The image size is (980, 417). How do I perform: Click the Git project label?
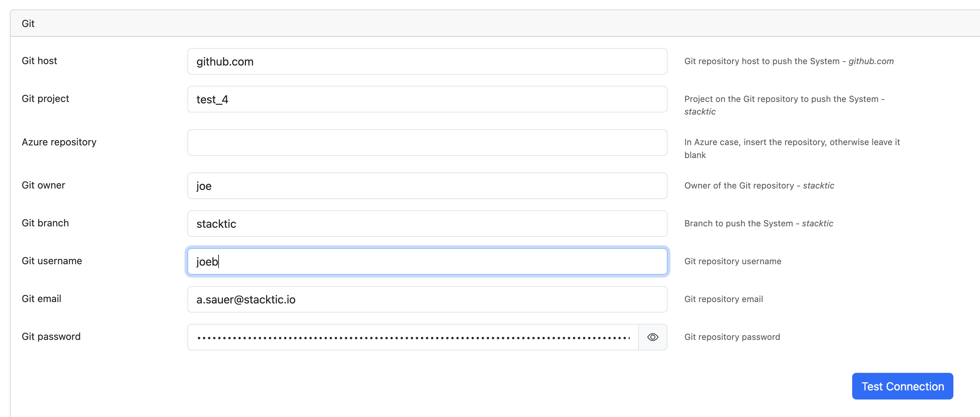tap(45, 98)
